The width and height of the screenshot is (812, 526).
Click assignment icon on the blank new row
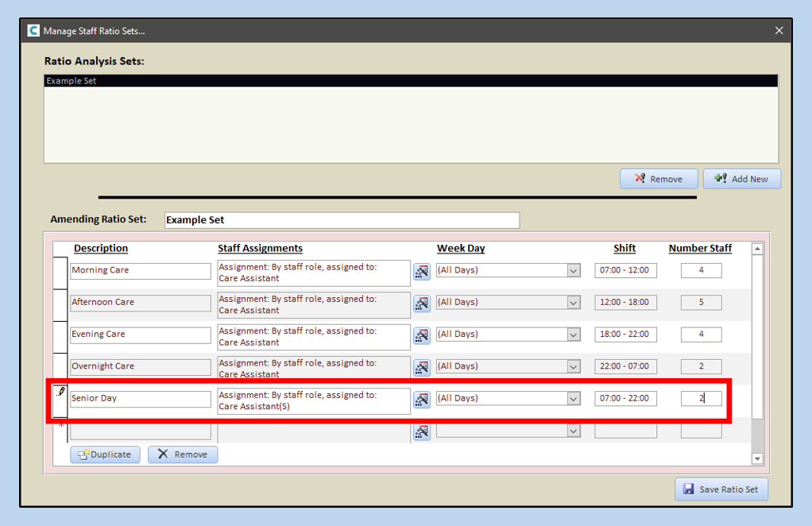422,431
